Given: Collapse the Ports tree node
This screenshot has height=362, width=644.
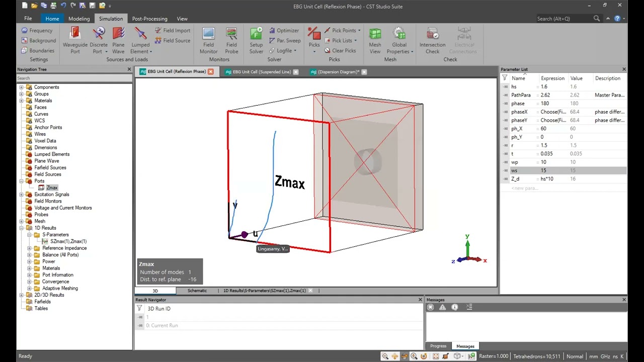Looking at the screenshot, I should pos(21,181).
